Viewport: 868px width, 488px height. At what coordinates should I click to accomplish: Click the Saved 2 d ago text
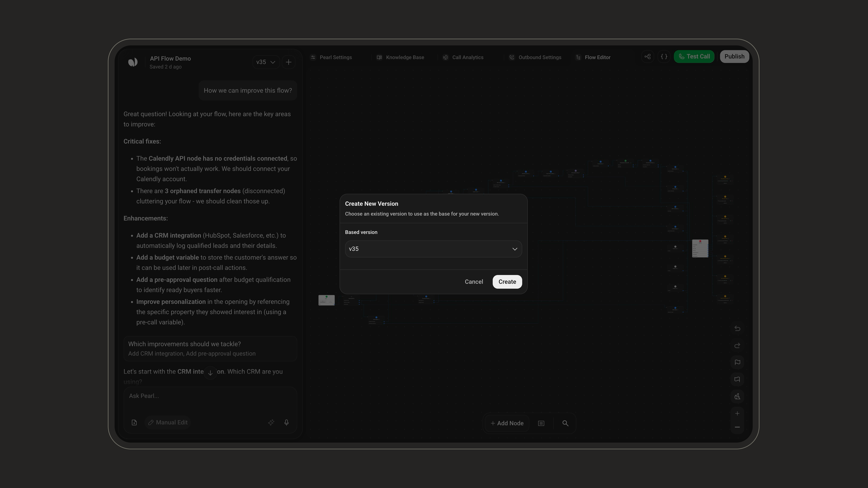tap(165, 67)
